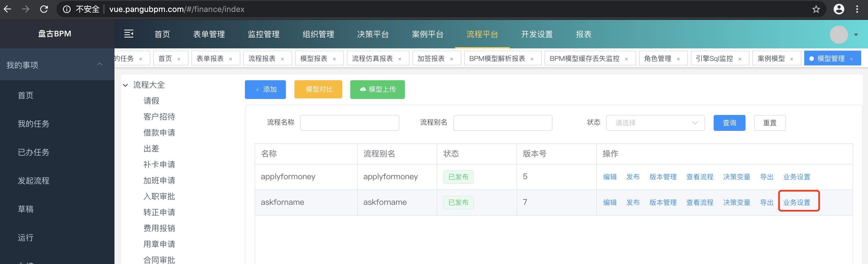
Task: Open 表单管理 in top navigation
Action: pyautogui.click(x=209, y=34)
